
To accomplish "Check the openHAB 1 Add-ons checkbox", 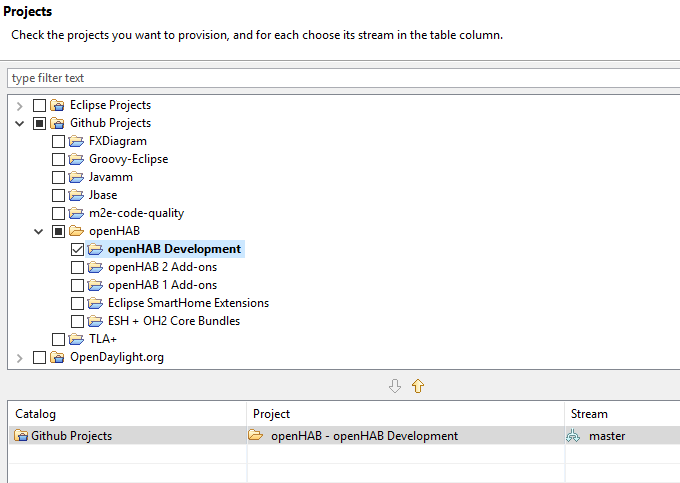I will point(77,285).
